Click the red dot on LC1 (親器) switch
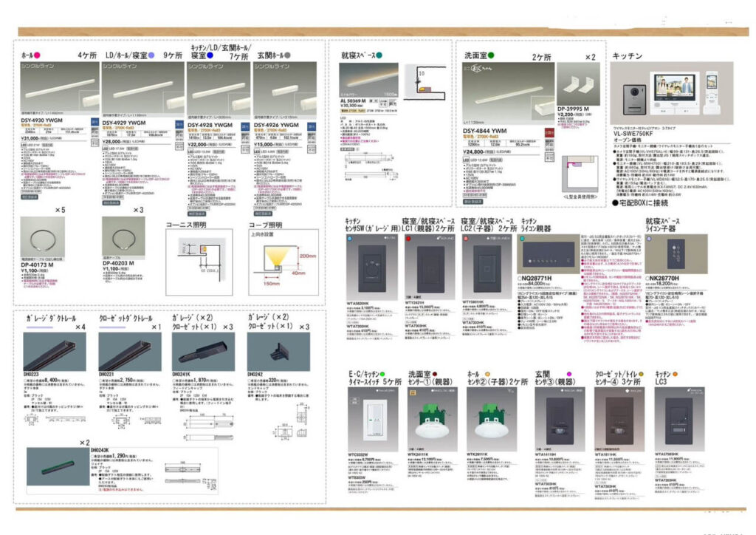 coord(408,239)
